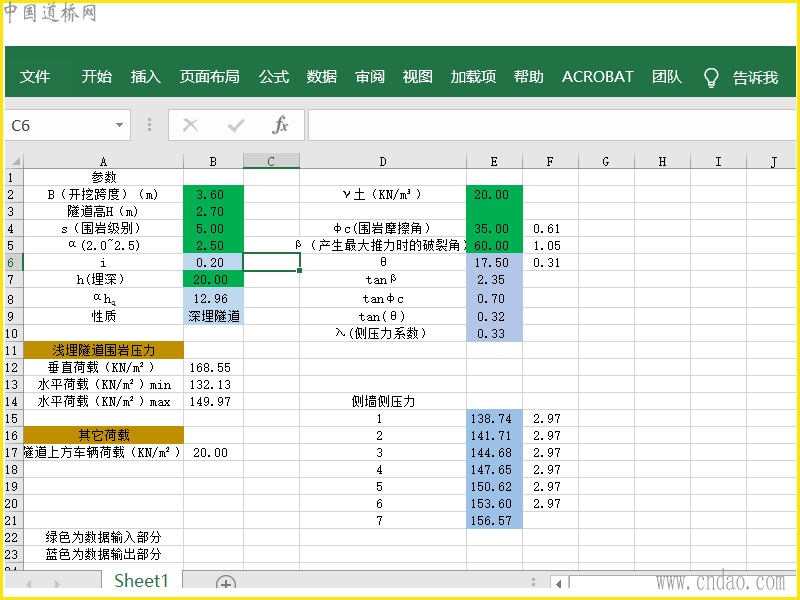Click into the formula bar input

(552, 125)
